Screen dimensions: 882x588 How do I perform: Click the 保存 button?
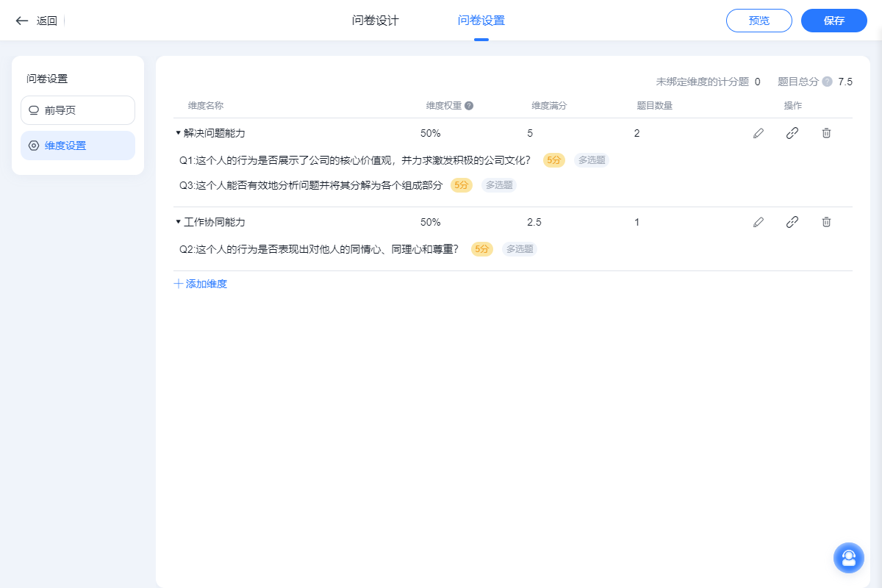click(x=834, y=21)
